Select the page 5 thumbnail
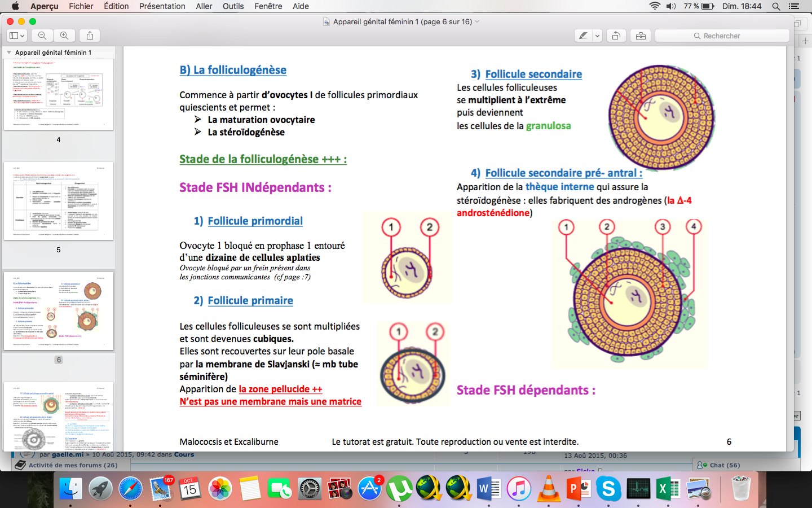The image size is (812, 508). pos(59,201)
